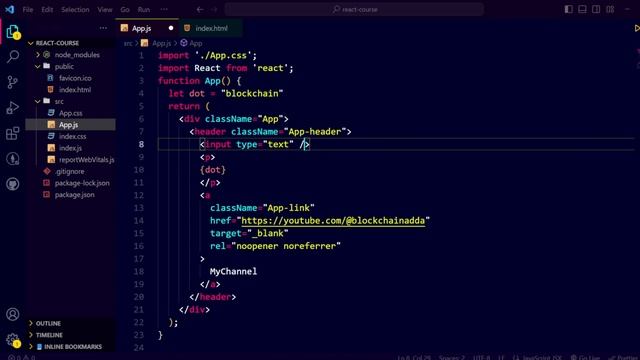
Task: Open Explorer panel more actions ellipsis
Action: (x=103, y=28)
